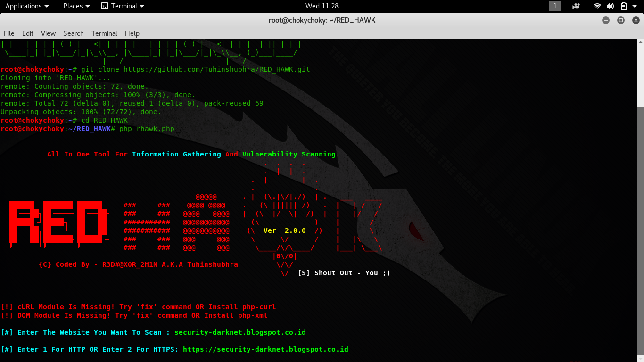This screenshot has height=362, width=644.
Task: Click the 'remote: Total 72' line
Action: pyautogui.click(x=132, y=103)
